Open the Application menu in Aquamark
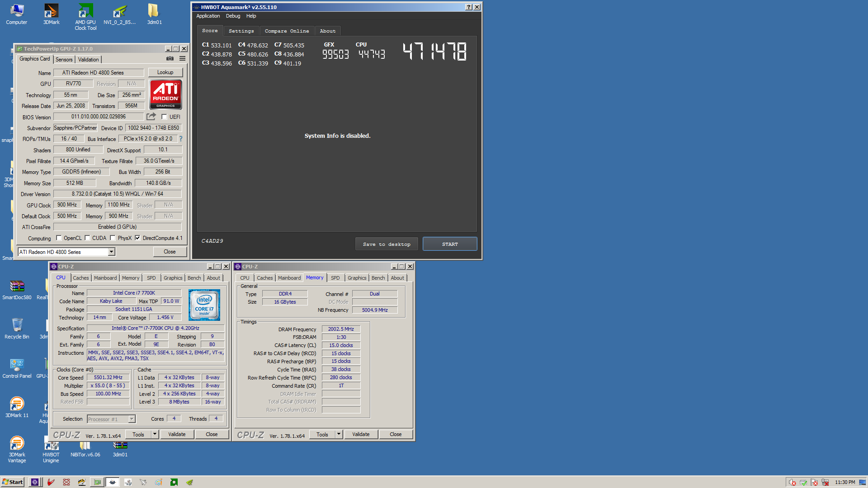 point(208,16)
